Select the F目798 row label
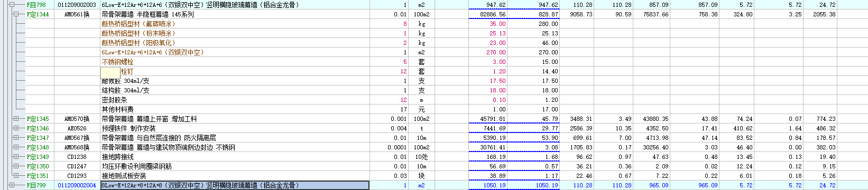The image size is (868, 190). pyautogui.click(x=36, y=5)
